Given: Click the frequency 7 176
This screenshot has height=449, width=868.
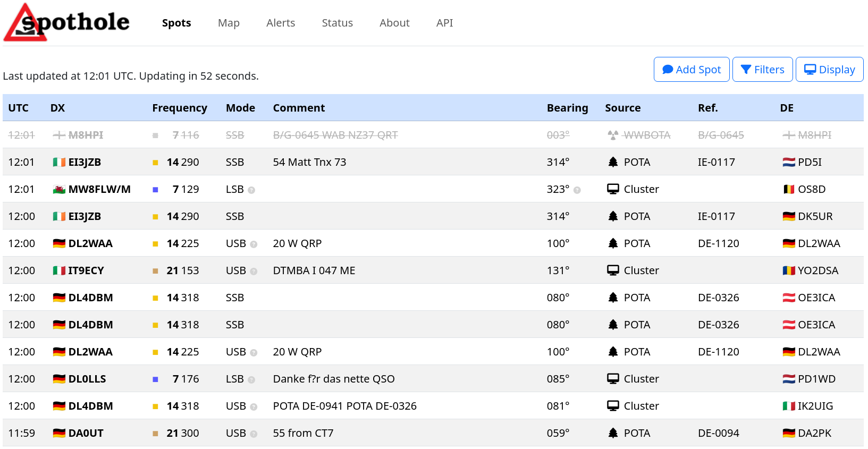Looking at the screenshot, I should coord(186,379).
